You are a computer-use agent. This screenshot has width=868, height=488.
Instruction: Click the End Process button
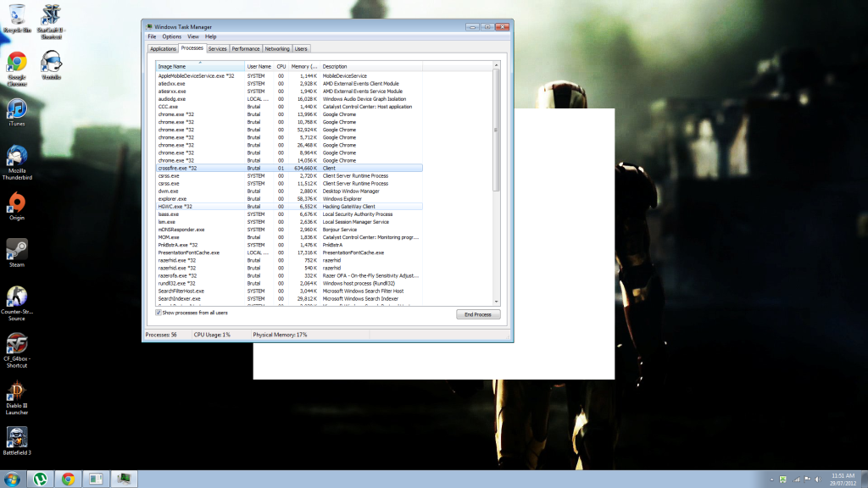point(477,314)
